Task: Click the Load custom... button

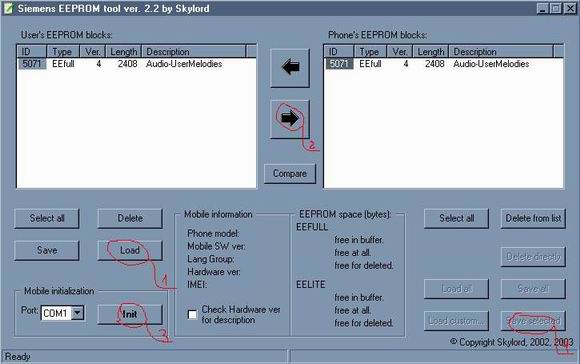Action: 456,321
